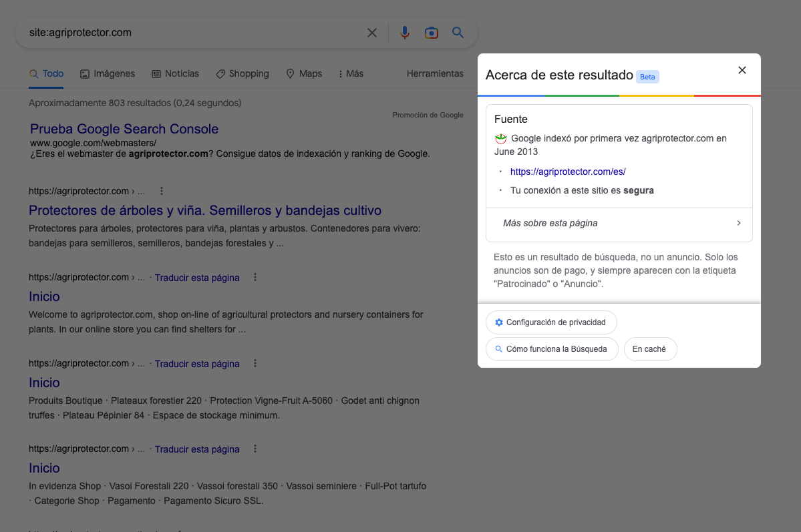Screen dimensions: 801x532
Task: Clear the search box with the X icon
Action: point(372,33)
